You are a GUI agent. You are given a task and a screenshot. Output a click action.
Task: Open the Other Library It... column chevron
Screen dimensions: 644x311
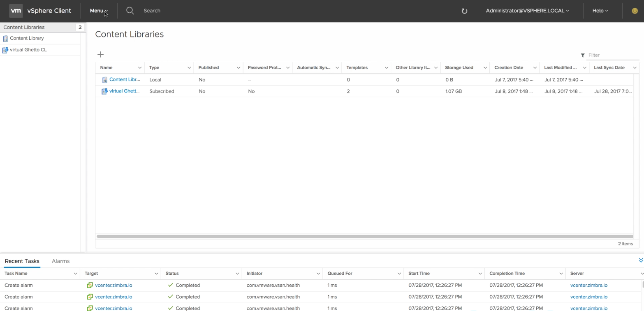click(x=436, y=67)
